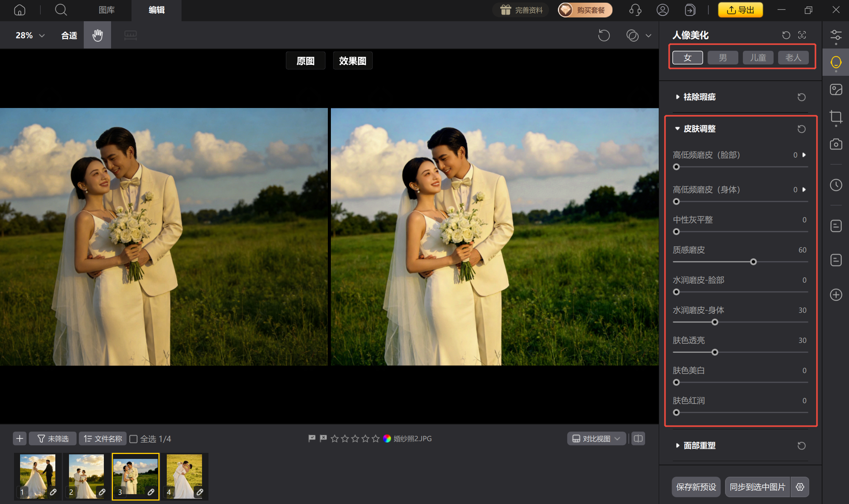Screen dimensions: 849x504
Task: Open the 28% zoom dropdown
Action: coord(30,35)
